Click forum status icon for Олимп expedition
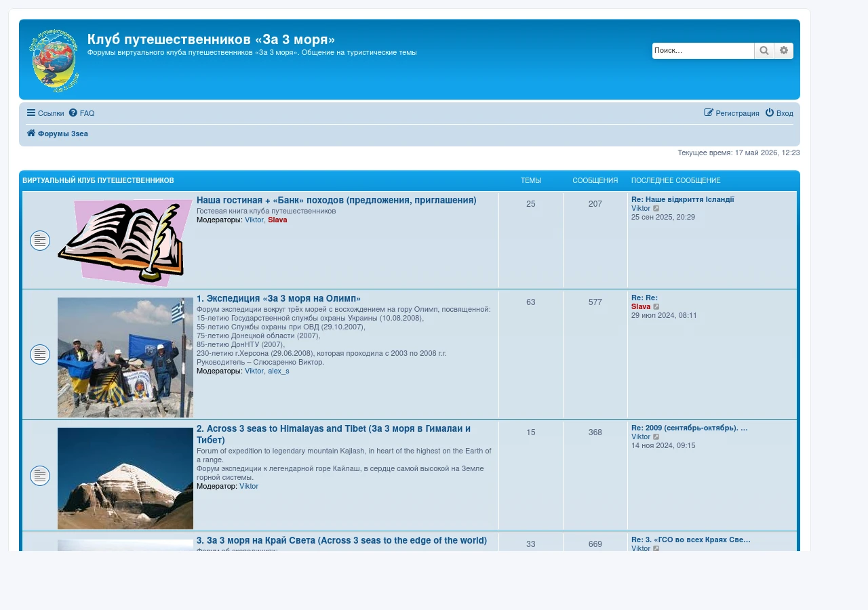 pos(40,354)
